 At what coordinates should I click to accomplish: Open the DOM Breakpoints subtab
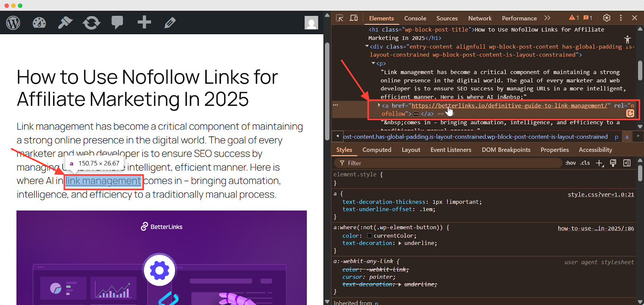pos(506,150)
